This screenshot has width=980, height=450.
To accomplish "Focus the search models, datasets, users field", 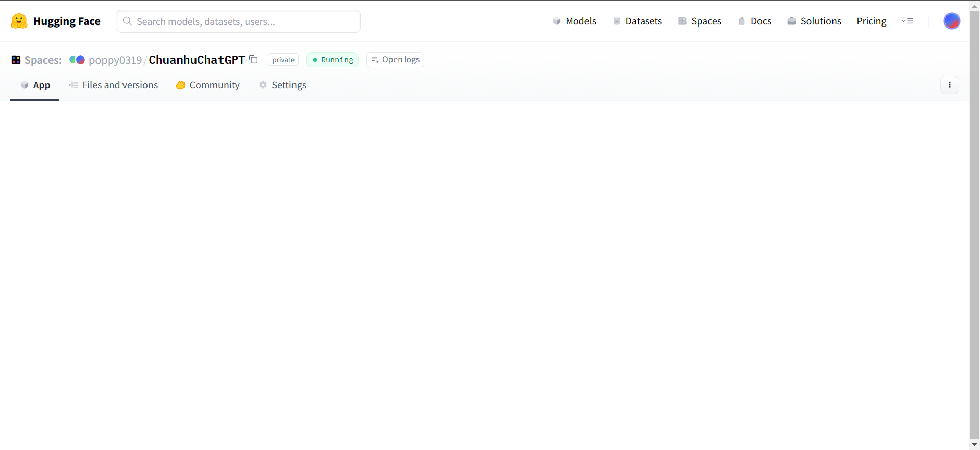I will pyautogui.click(x=238, y=21).
